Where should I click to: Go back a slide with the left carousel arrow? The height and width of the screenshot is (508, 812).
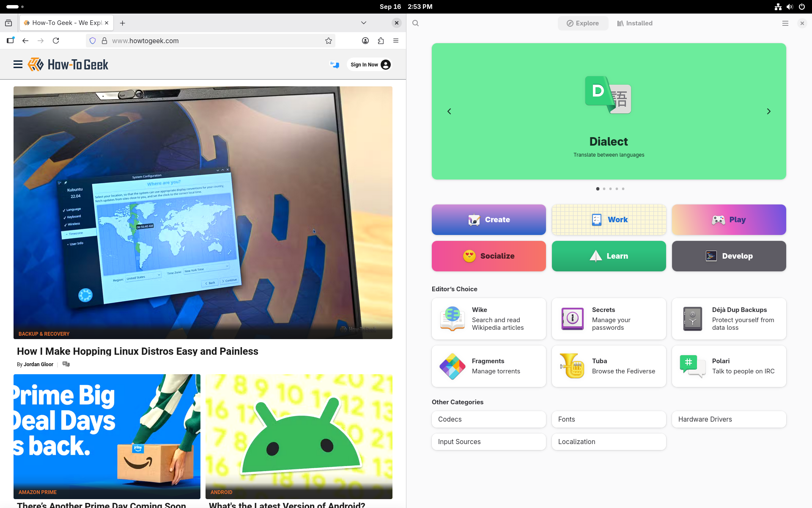(449, 111)
